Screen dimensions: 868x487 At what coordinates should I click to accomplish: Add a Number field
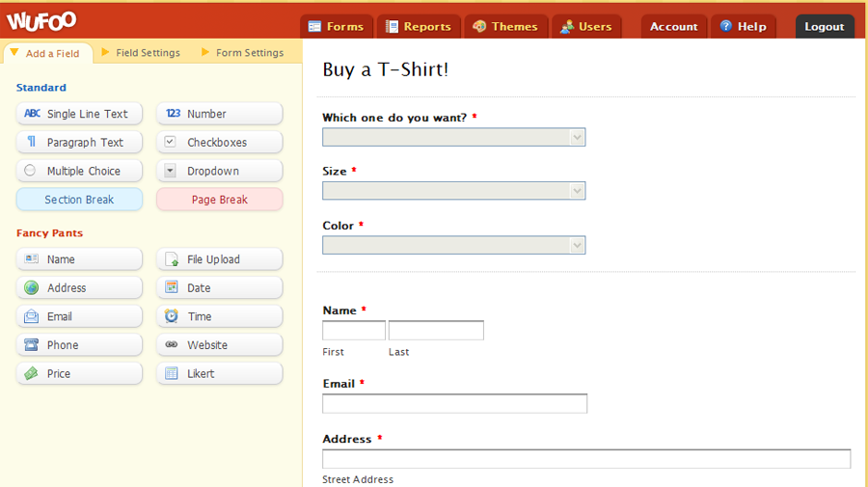coord(220,114)
